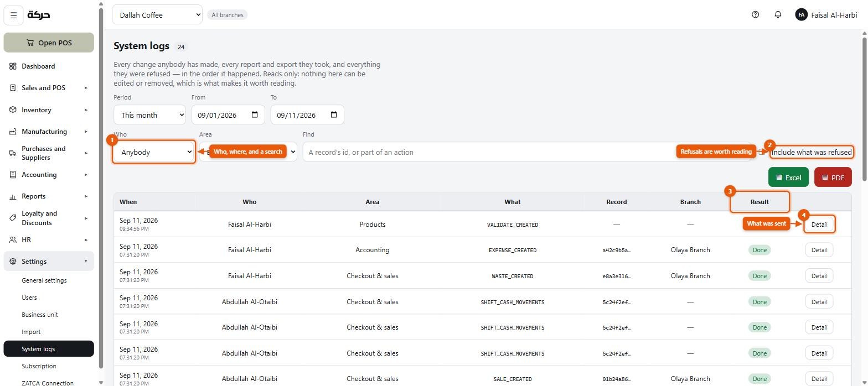868x386 pixels.
Task: Open the Who Anybody dropdown
Action: pyautogui.click(x=154, y=152)
